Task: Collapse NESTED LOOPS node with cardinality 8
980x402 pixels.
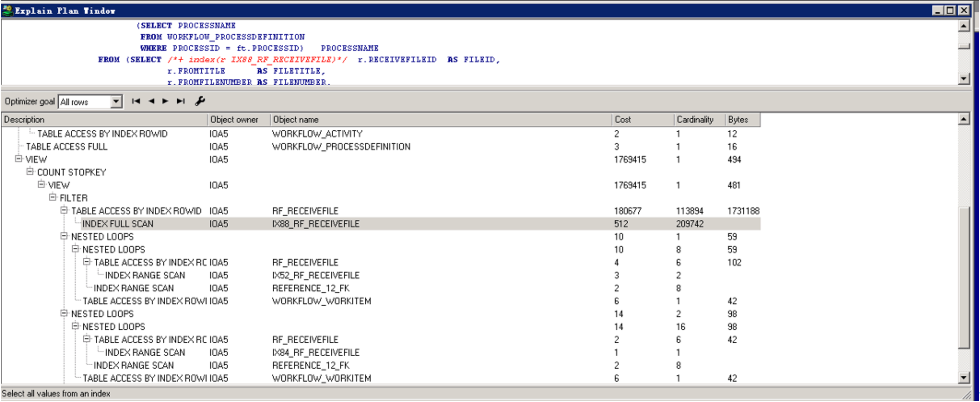Action: pyautogui.click(x=75, y=249)
